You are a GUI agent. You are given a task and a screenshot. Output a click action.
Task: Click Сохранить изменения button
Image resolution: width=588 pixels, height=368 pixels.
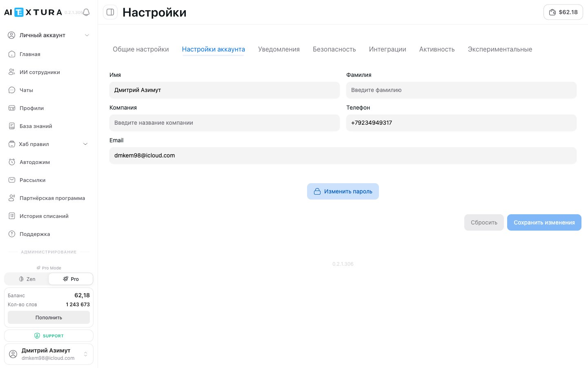click(x=544, y=222)
